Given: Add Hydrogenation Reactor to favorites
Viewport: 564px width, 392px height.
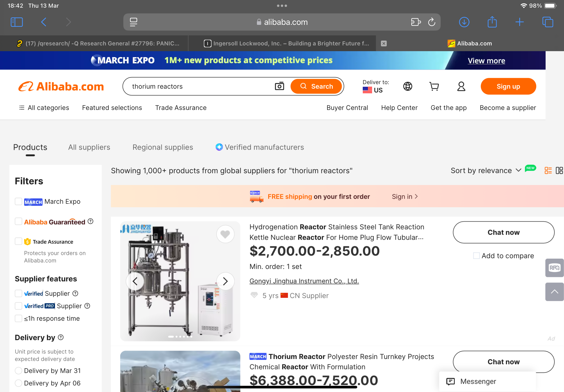Looking at the screenshot, I should 225,234.
